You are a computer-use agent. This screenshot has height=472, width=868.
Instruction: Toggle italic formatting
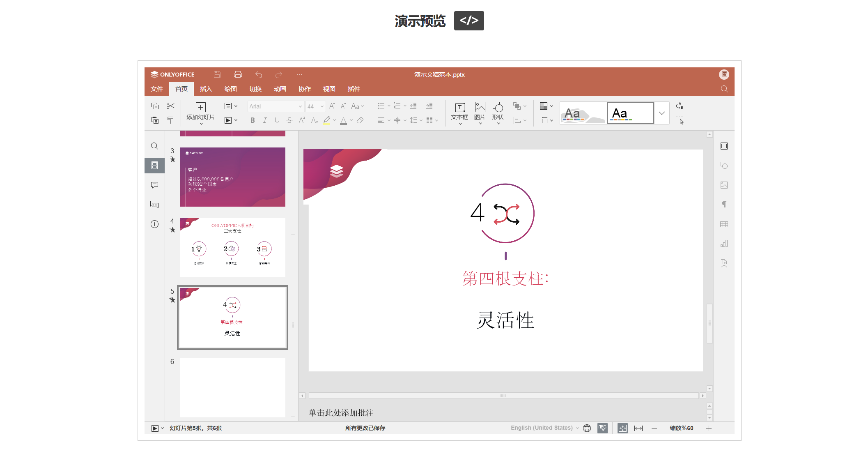[265, 120]
